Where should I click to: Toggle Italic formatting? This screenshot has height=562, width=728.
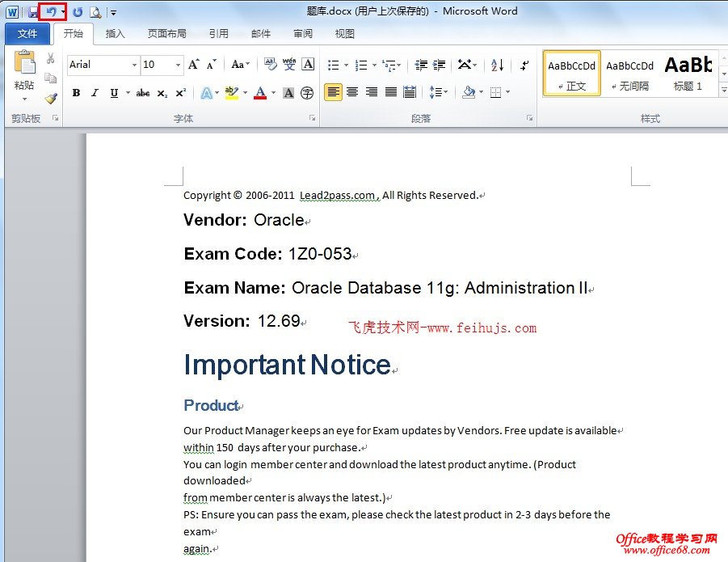95,93
